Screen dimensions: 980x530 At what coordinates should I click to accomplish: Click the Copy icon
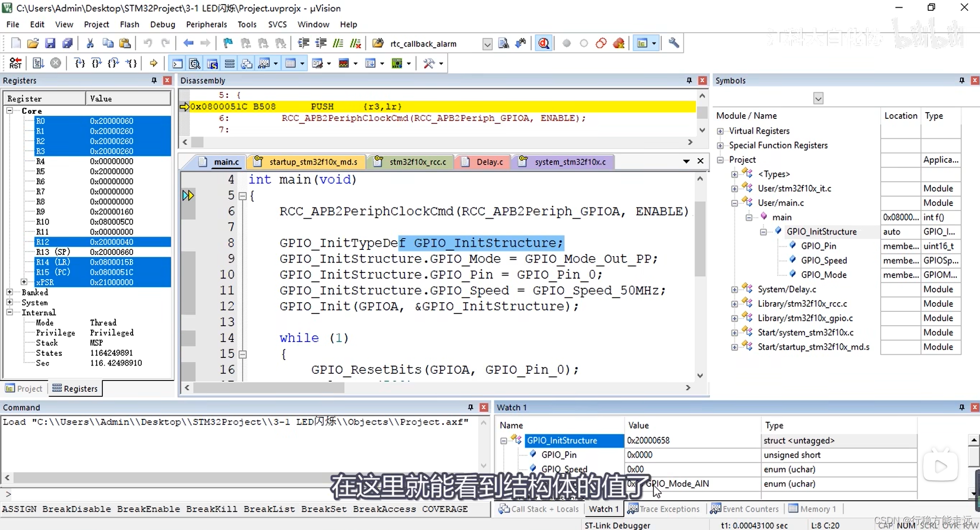click(107, 44)
